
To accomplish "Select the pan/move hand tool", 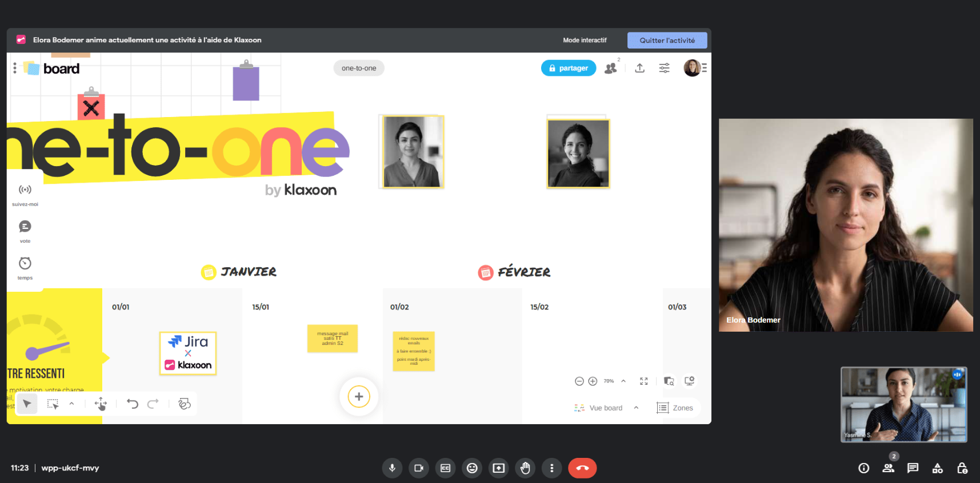I will [x=101, y=404].
